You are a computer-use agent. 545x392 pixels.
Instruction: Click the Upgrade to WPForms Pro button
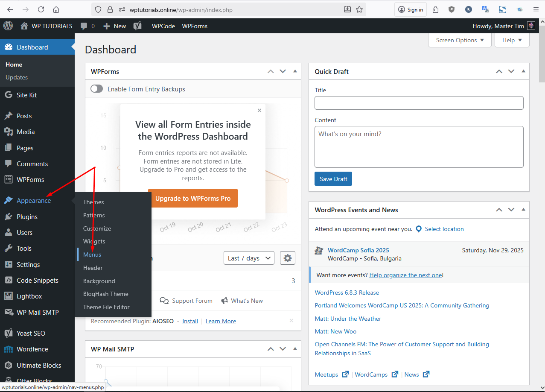[193, 199]
